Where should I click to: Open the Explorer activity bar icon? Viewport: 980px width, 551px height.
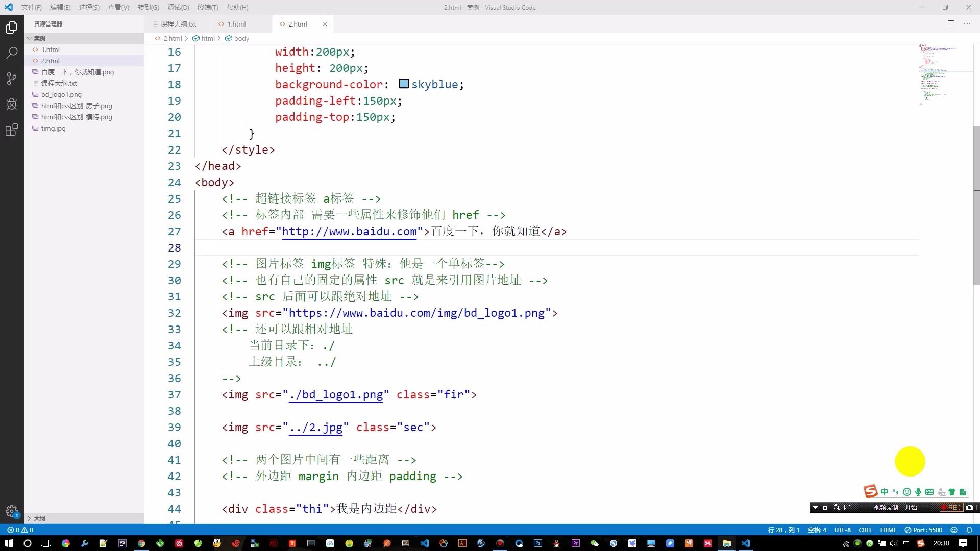coord(11,28)
